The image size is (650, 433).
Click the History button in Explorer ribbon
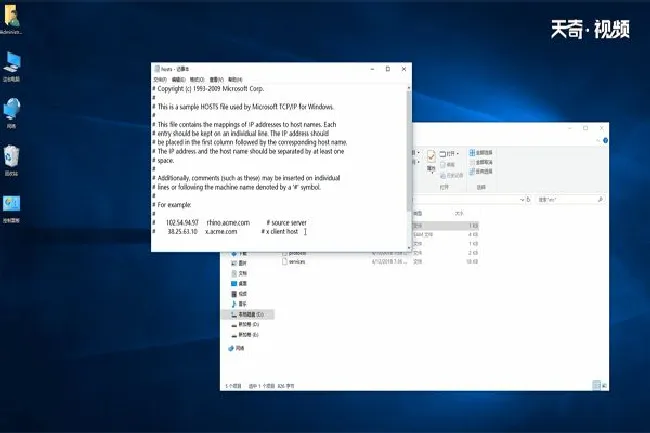[452, 176]
